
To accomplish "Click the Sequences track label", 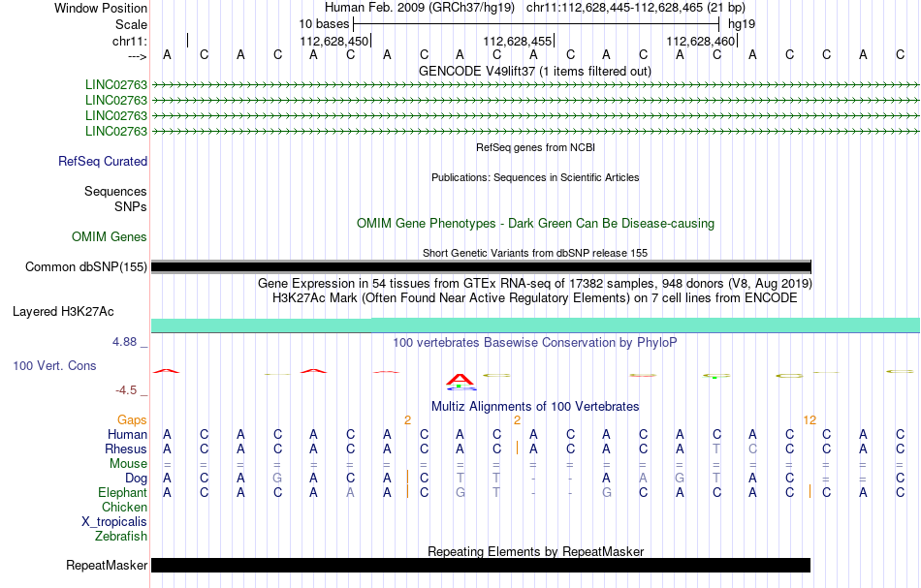I will coord(115,191).
